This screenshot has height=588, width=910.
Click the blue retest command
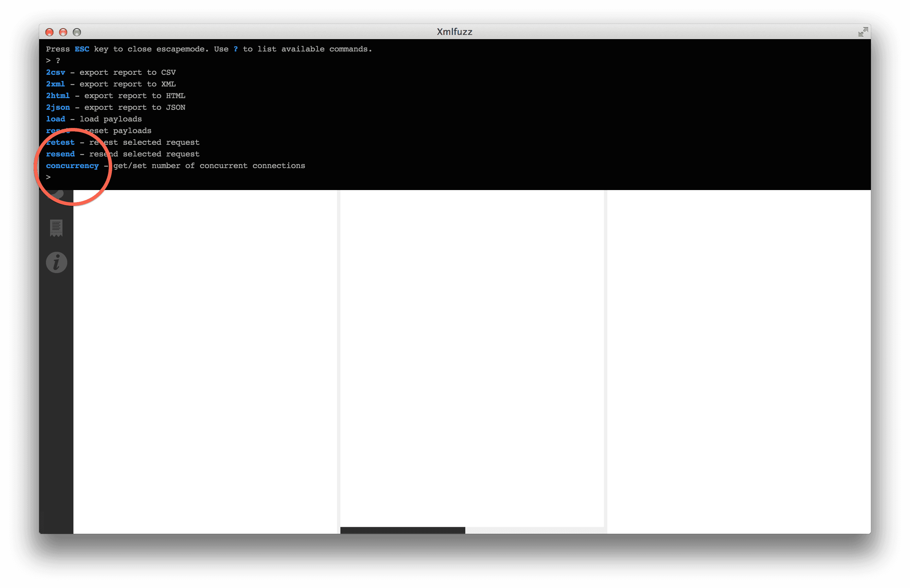point(60,142)
